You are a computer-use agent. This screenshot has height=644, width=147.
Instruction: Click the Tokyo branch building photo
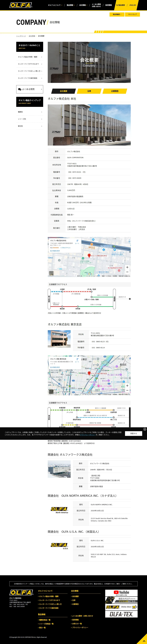pos(59,339)
